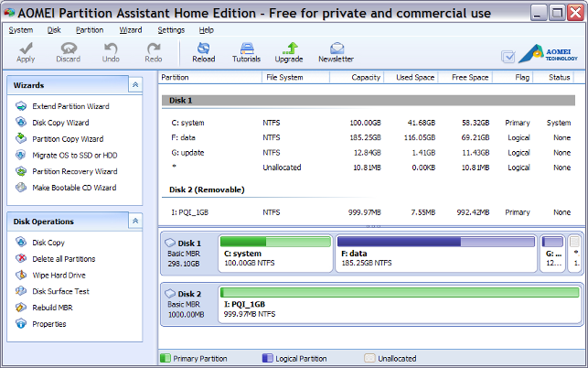The image size is (588, 368).
Task: Open Partition Recovery Wizard link
Action: [x=75, y=171]
